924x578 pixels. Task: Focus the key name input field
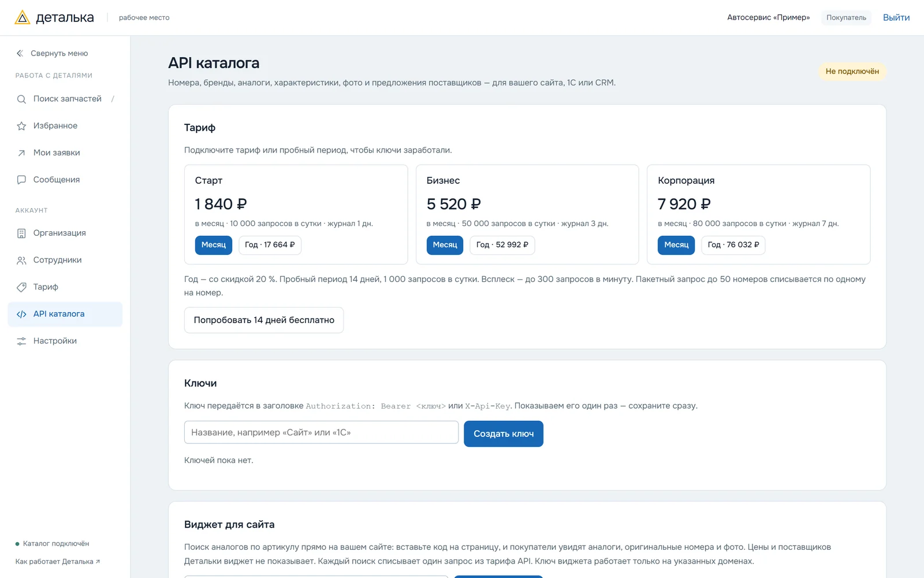321,432
